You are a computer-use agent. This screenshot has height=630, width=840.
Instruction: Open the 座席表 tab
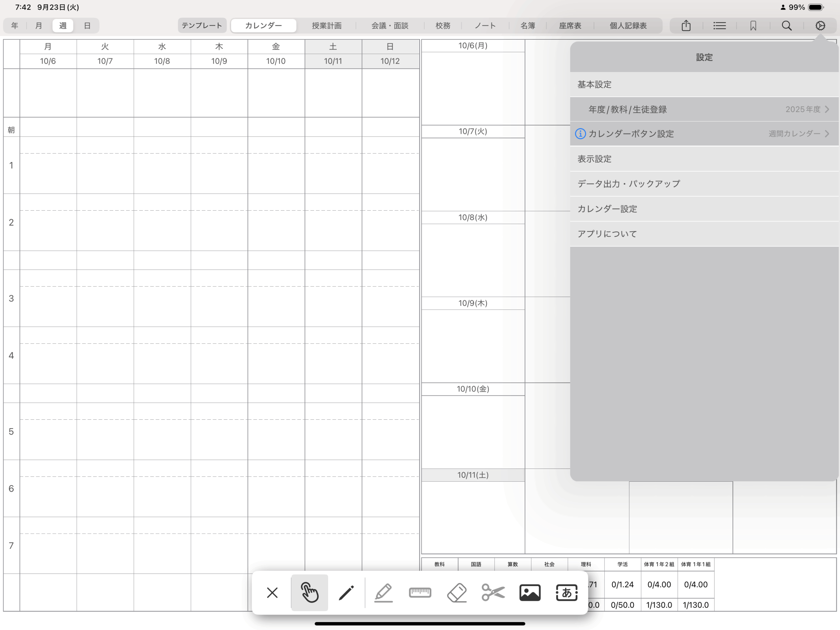point(570,26)
